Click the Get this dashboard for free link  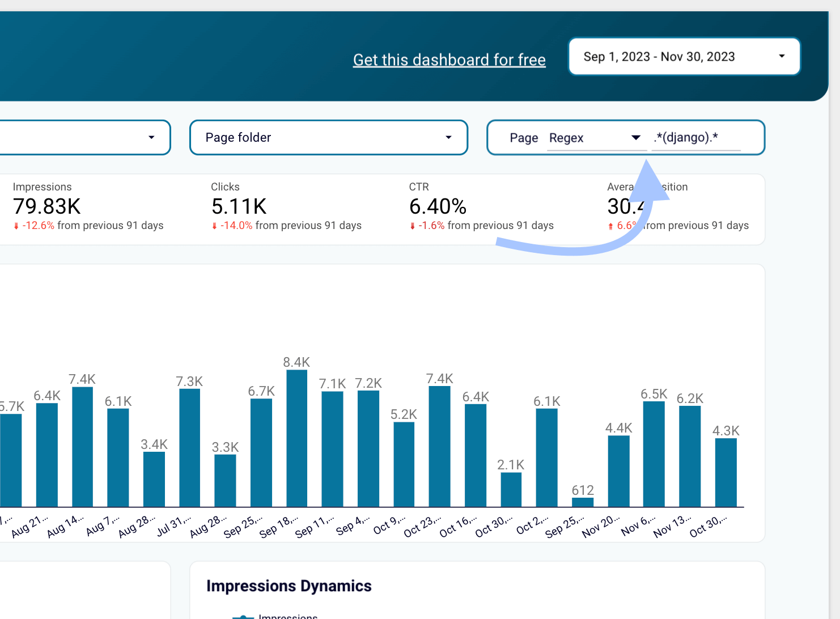click(x=449, y=60)
